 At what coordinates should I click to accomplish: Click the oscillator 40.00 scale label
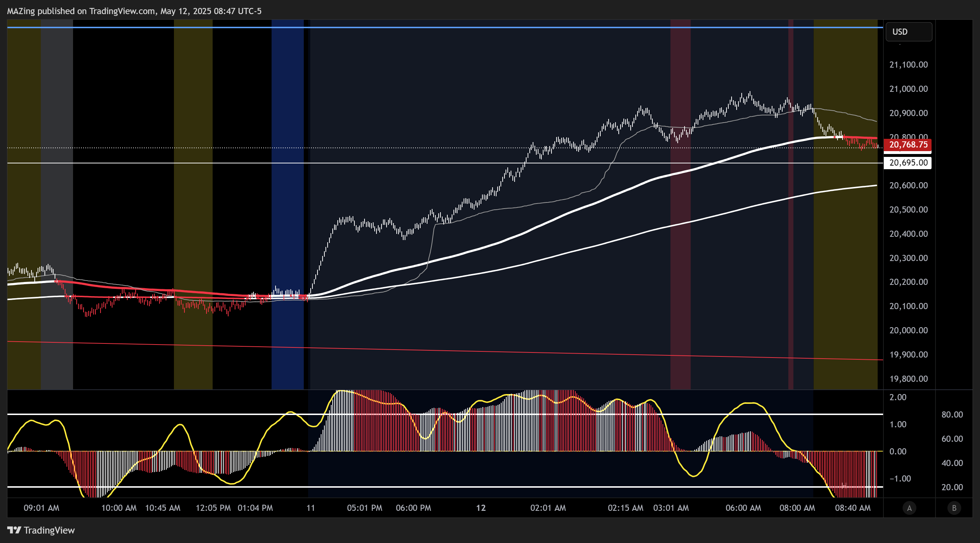coord(952,463)
